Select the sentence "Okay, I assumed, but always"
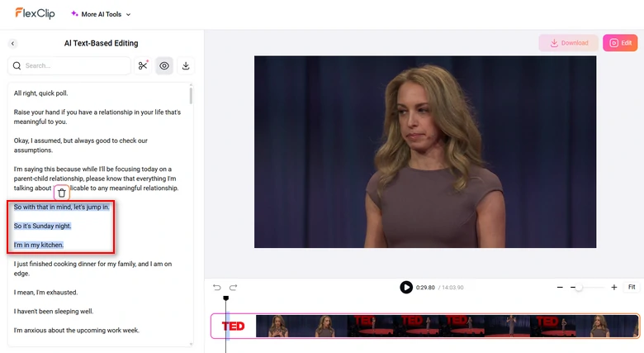Screen dimensions: 644x353 (81, 145)
